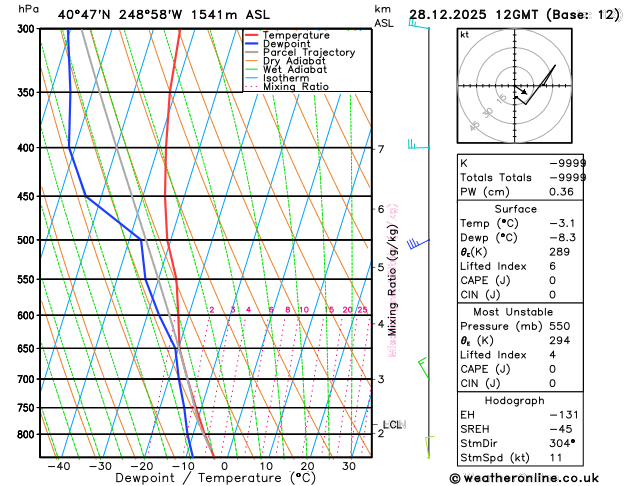
Task: Click the PW (cm) value 0.36
Action: pos(561,192)
